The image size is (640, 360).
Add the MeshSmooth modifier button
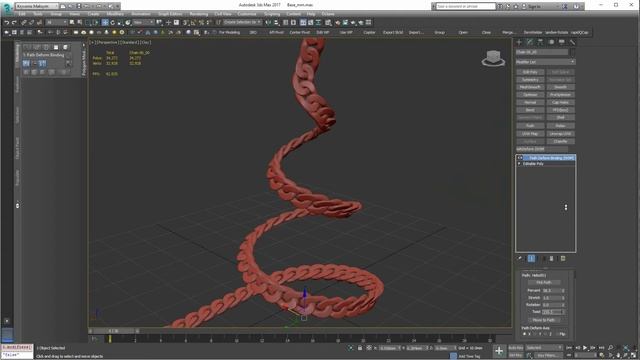[x=531, y=87]
